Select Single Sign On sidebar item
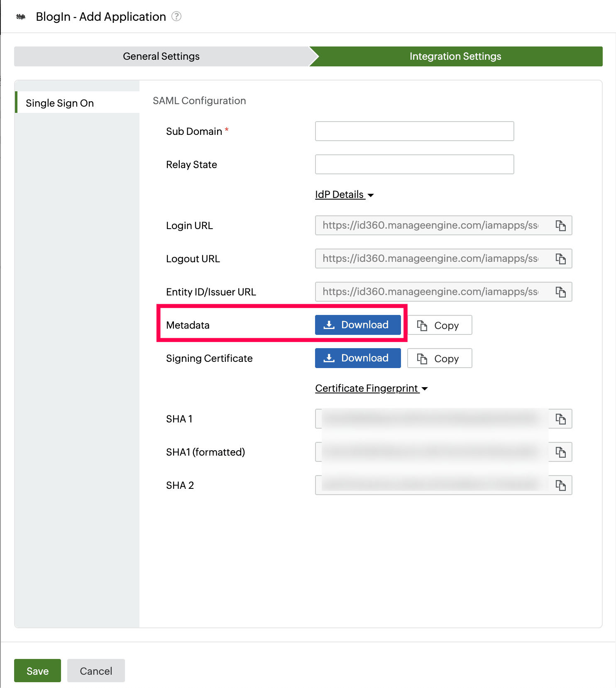Viewport: 616px width, 688px height. tap(77, 103)
